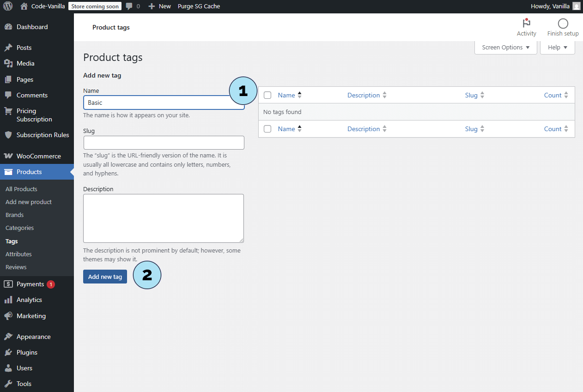Click the WordPress logo icon
Image resolution: width=583 pixels, height=392 pixels.
click(x=8, y=6)
